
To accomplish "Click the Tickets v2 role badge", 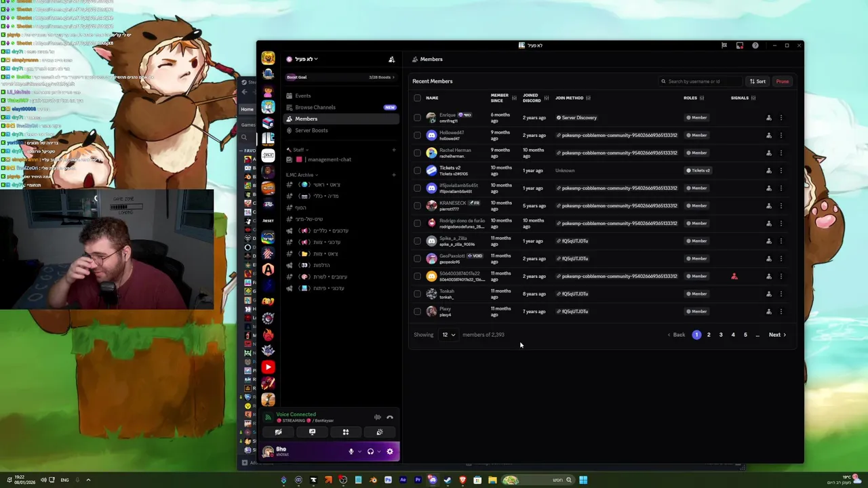I will point(698,170).
